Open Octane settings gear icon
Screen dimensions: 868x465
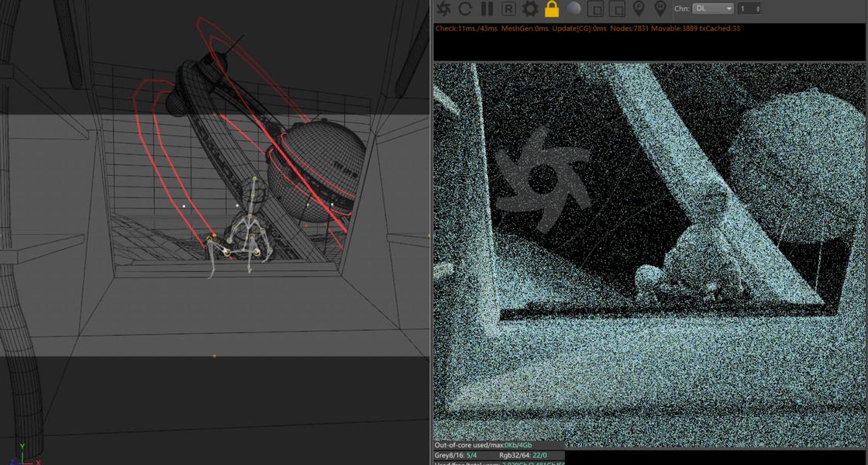(530, 9)
